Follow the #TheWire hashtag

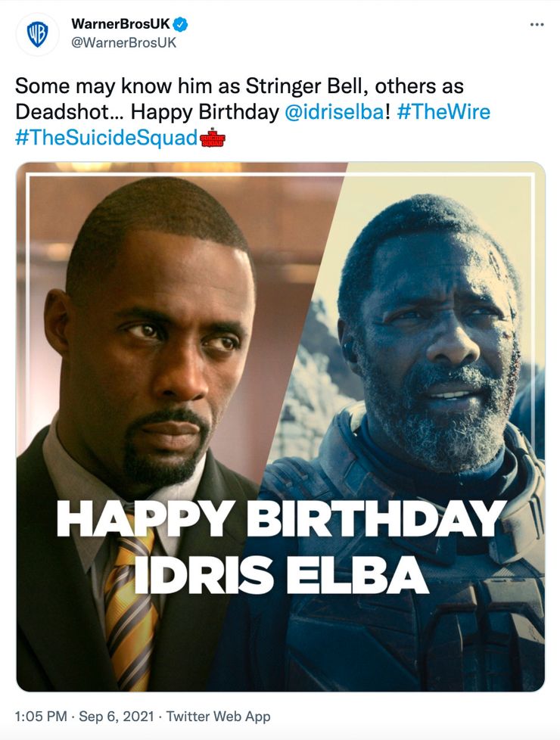pos(443,112)
